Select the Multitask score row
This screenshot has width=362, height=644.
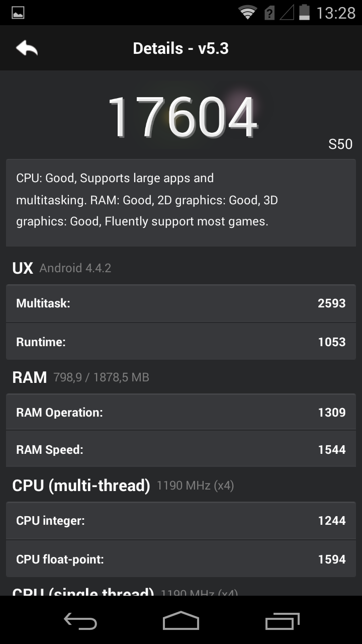pos(181,303)
